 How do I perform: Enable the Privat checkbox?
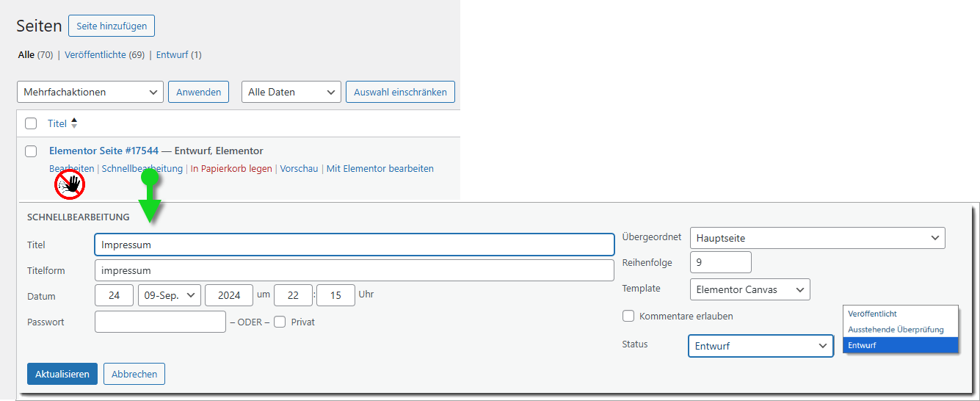[280, 322]
